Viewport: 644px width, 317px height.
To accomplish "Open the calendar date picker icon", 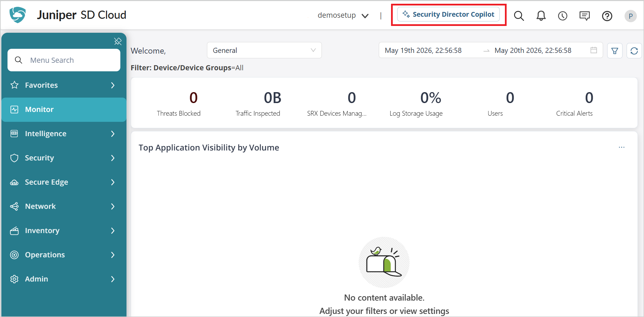I will (594, 50).
